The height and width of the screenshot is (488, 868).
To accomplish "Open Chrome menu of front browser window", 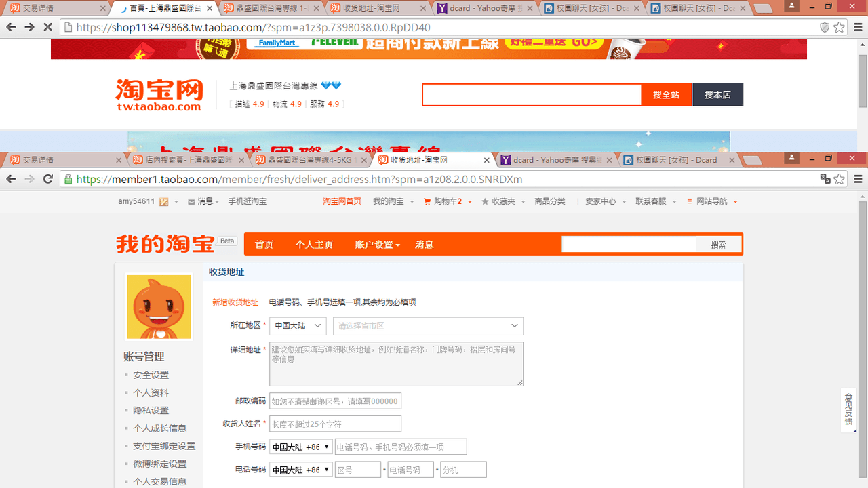I will (858, 179).
